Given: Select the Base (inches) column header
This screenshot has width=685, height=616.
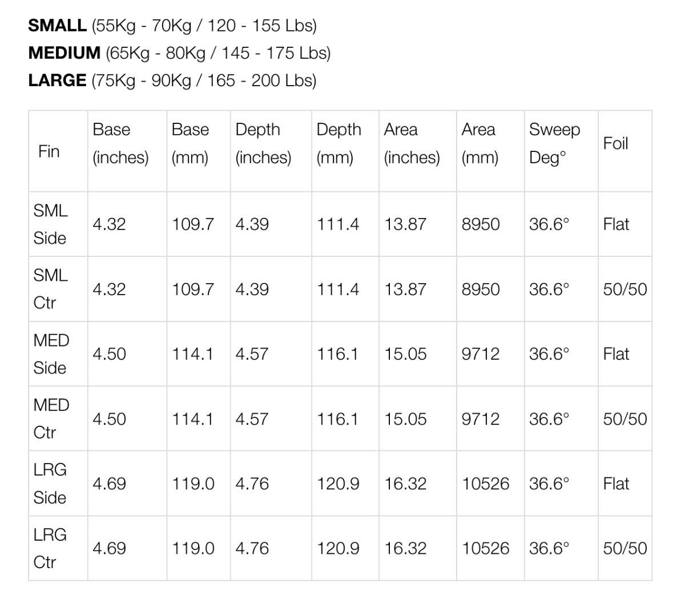Looking at the screenshot, I should click(x=120, y=143).
